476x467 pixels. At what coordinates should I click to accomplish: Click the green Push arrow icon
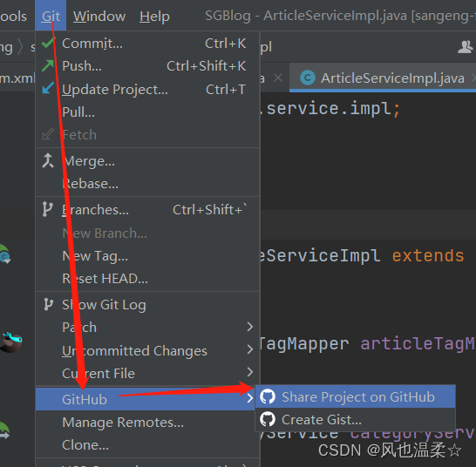[48, 65]
